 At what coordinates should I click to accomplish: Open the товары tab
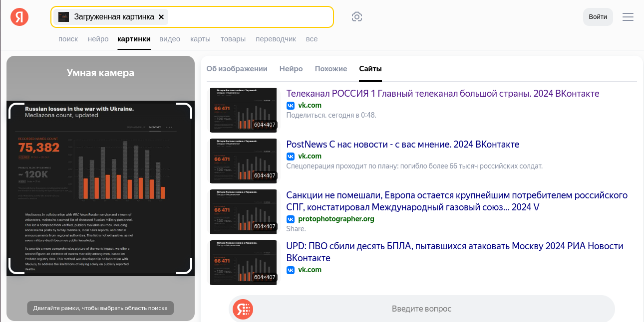tap(233, 39)
